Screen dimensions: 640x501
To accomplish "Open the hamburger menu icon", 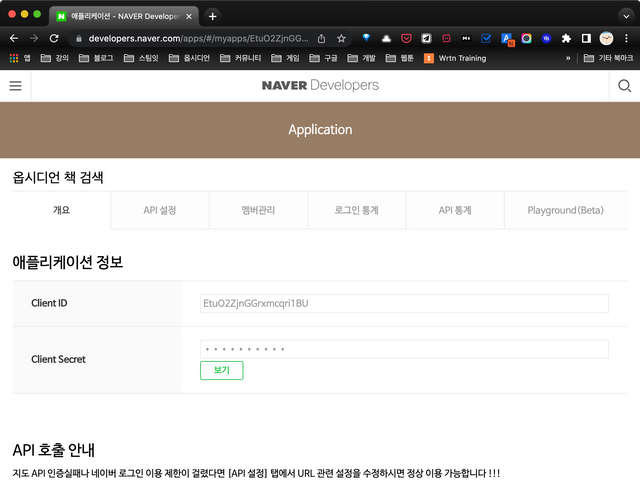I will (x=16, y=86).
